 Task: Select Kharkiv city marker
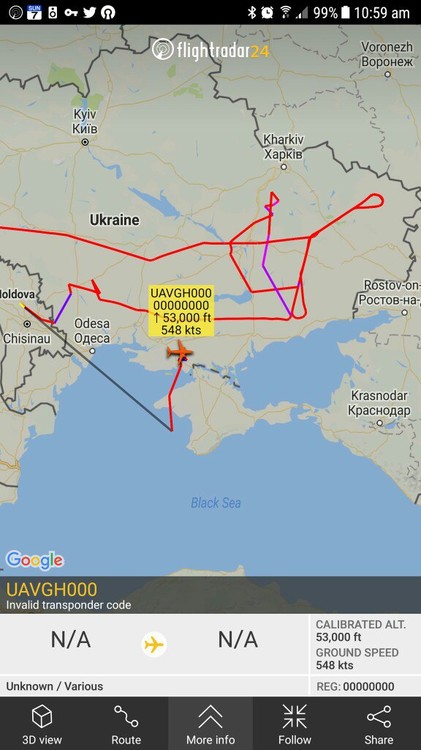(x=284, y=167)
